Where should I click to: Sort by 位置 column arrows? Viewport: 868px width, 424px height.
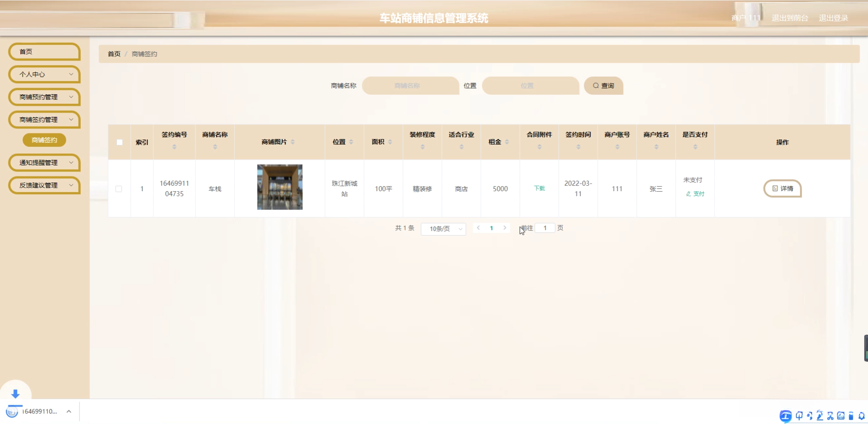tap(351, 142)
